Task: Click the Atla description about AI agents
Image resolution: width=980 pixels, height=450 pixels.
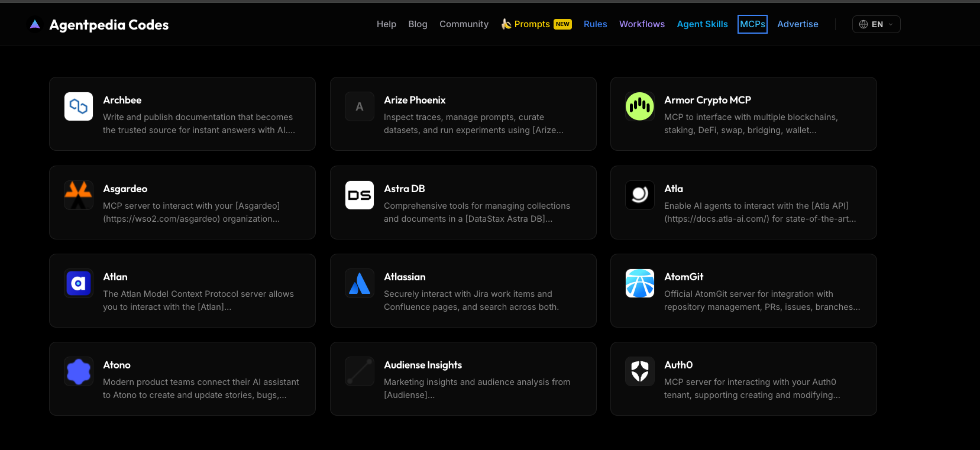Action: point(760,212)
